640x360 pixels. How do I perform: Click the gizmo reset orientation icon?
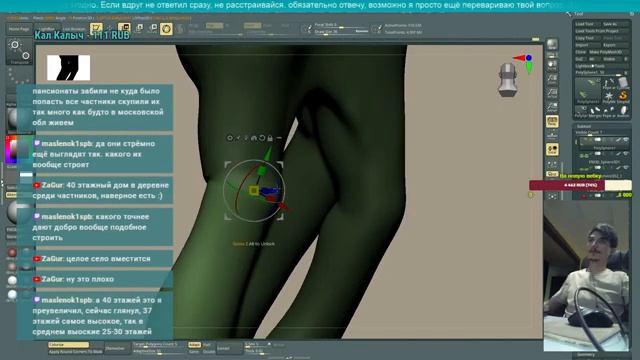point(262,138)
